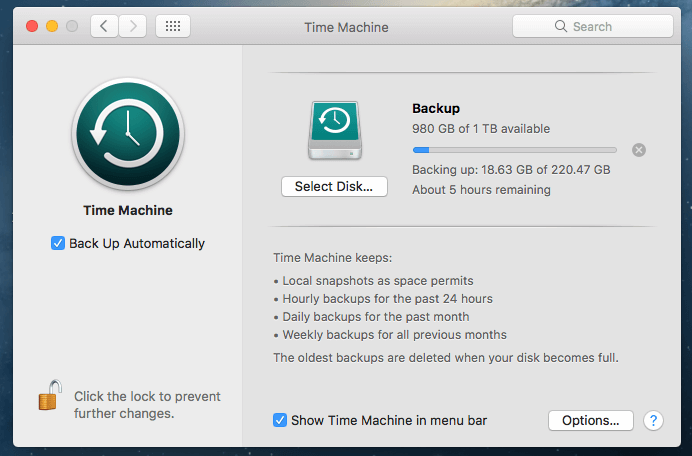Click the large Time Machine clock icon
This screenshot has width=692, height=456.
point(127,135)
